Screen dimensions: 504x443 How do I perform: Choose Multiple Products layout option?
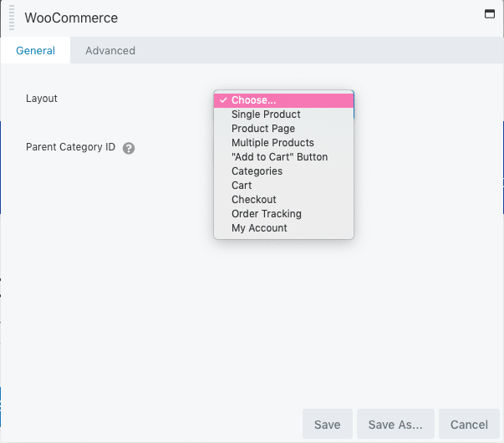point(283,143)
